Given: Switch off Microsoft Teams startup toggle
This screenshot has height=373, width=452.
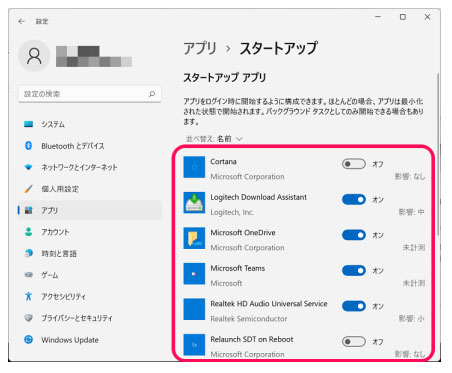Looking at the screenshot, I should point(354,271).
